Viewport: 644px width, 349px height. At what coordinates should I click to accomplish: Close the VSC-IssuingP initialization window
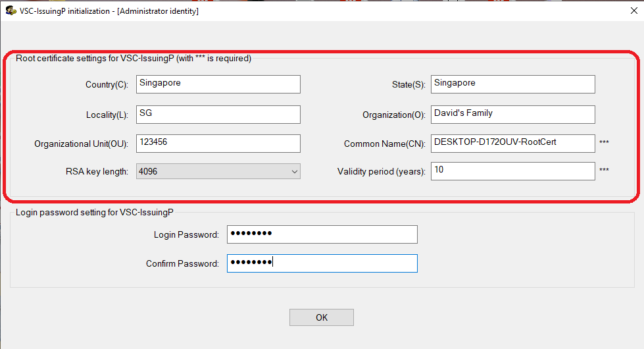pos(624,11)
